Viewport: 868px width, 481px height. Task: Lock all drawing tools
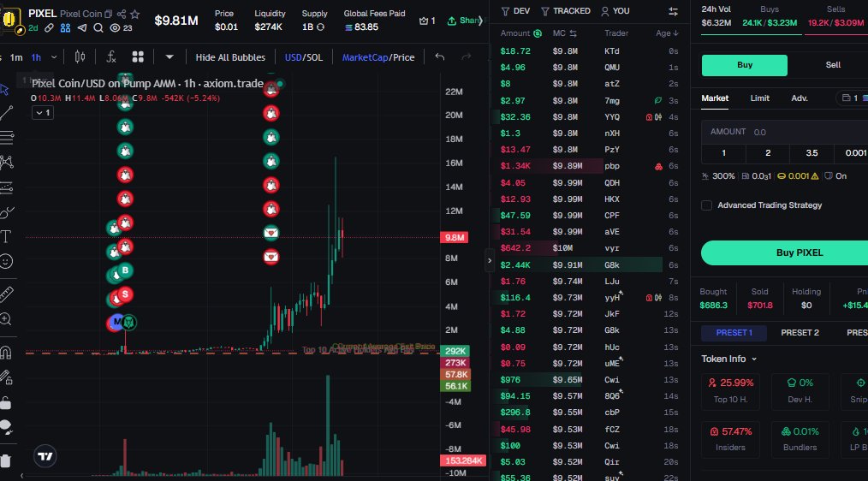tap(6, 403)
